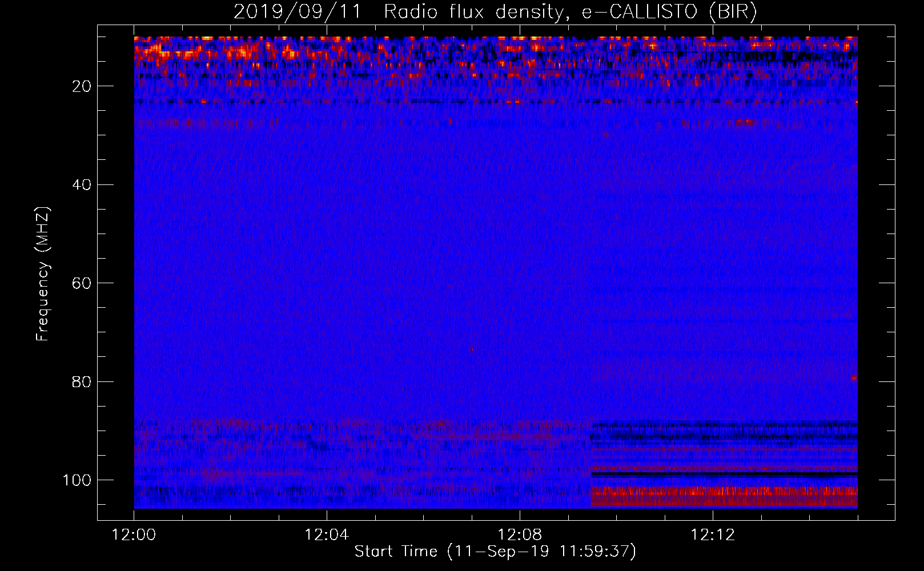This screenshot has height=571, width=924.
Task: Click the plot title '2019/09/11 Radio flux density, e-CALLISTO (BIR)'
Action: pos(495,11)
